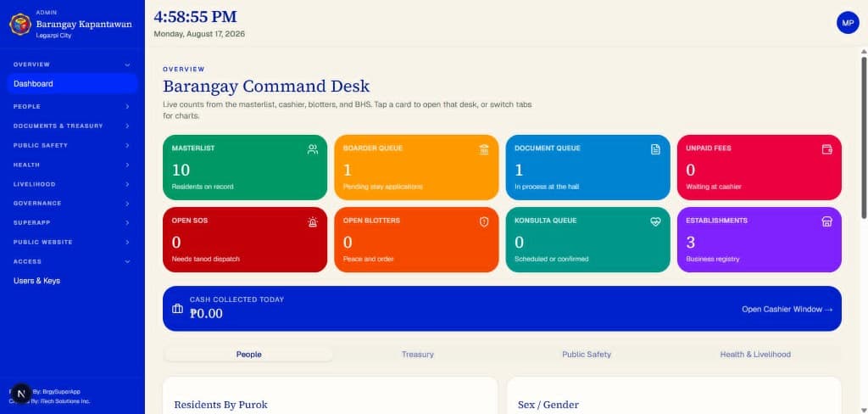Expand the People sidebar section
This screenshot has width=868, height=414.
(72, 106)
